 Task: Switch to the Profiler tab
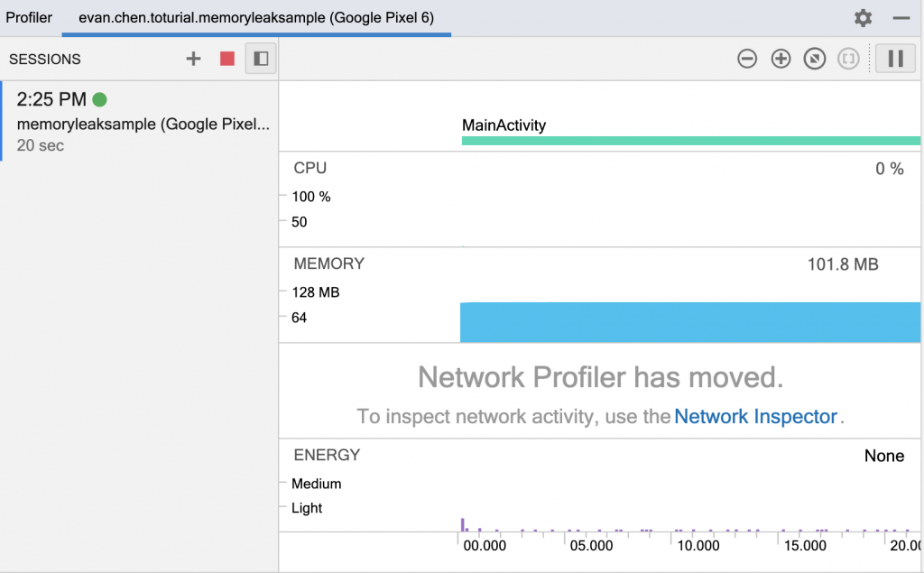(x=29, y=18)
